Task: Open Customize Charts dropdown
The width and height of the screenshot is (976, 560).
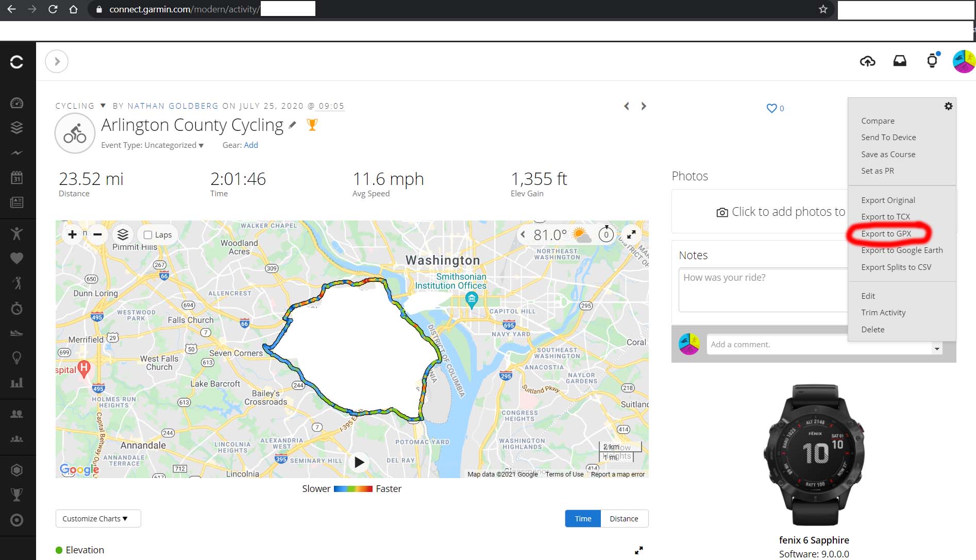Action: (98, 518)
